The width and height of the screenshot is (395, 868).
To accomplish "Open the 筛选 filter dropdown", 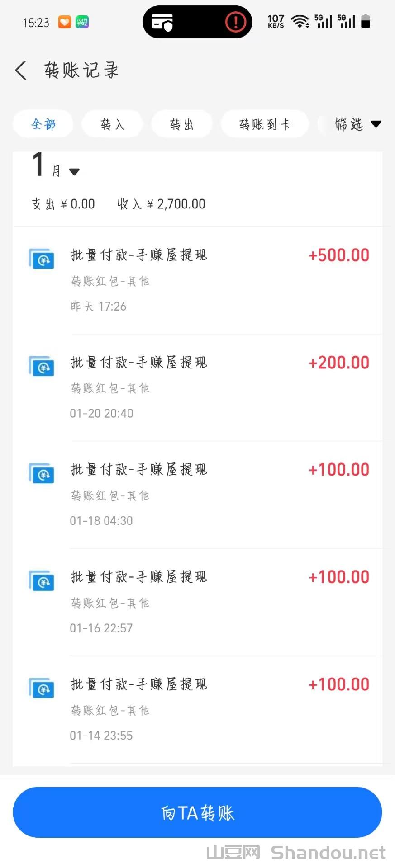I will click(357, 124).
